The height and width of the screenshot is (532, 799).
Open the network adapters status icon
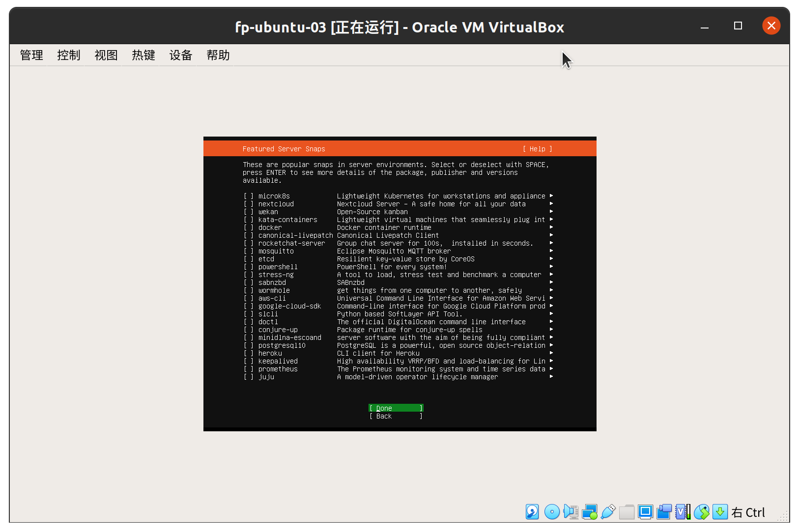[589, 512]
